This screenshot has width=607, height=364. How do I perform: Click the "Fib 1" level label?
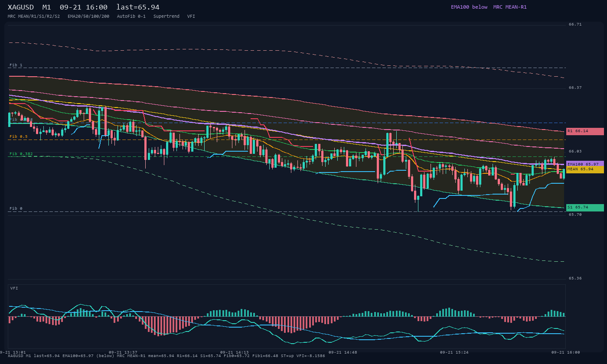(x=16, y=65)
